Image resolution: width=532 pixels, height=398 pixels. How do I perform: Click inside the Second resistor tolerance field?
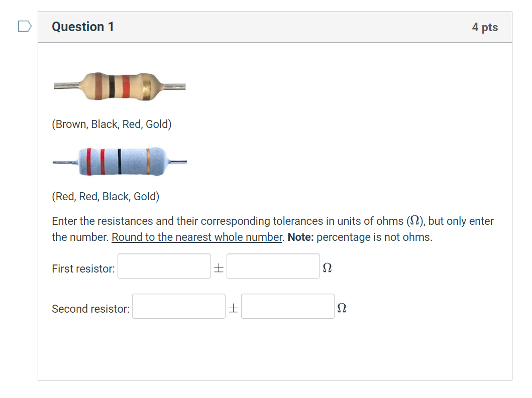pos(287,306)
